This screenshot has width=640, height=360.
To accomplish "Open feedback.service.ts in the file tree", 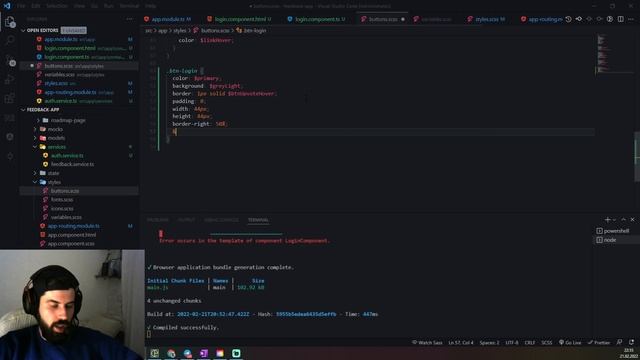I will (x=73, y=164).
